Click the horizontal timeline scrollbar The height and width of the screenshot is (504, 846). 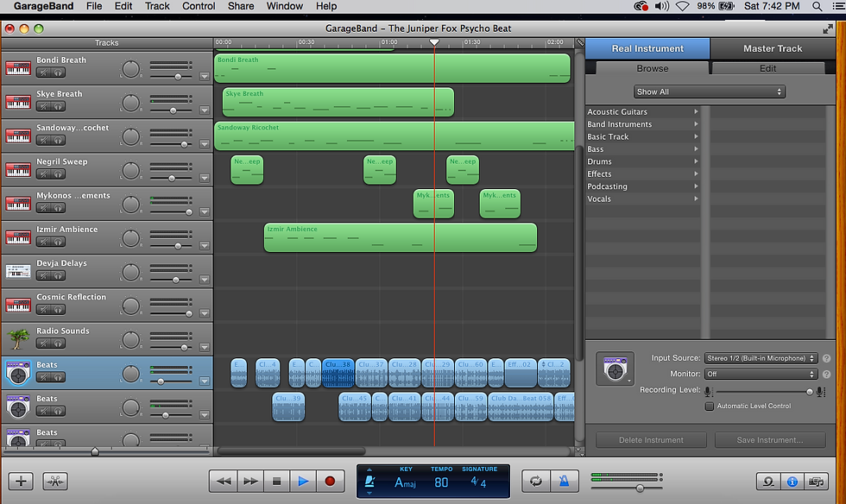[x=292, y=451]
